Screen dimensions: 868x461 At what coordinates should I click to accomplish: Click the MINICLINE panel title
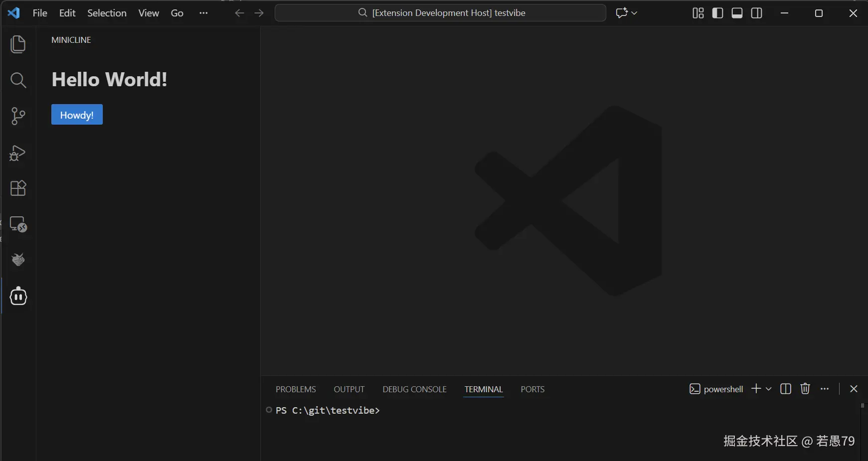(71, 40)
